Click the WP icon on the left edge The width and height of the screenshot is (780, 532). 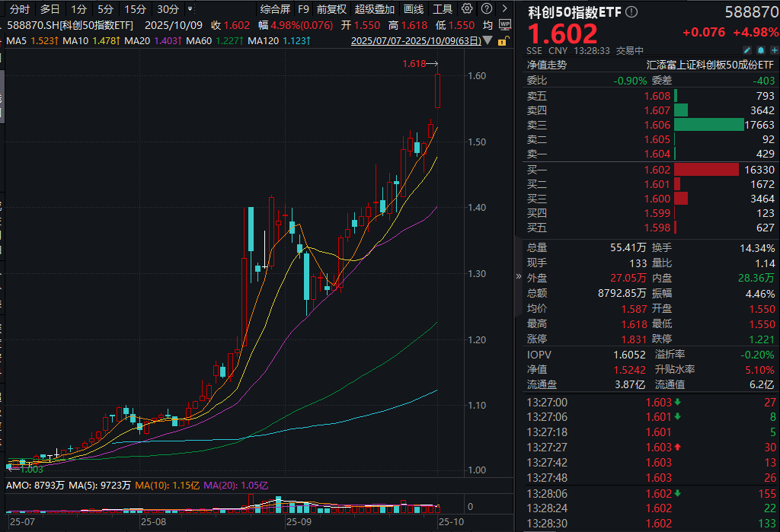coord(505,24)
